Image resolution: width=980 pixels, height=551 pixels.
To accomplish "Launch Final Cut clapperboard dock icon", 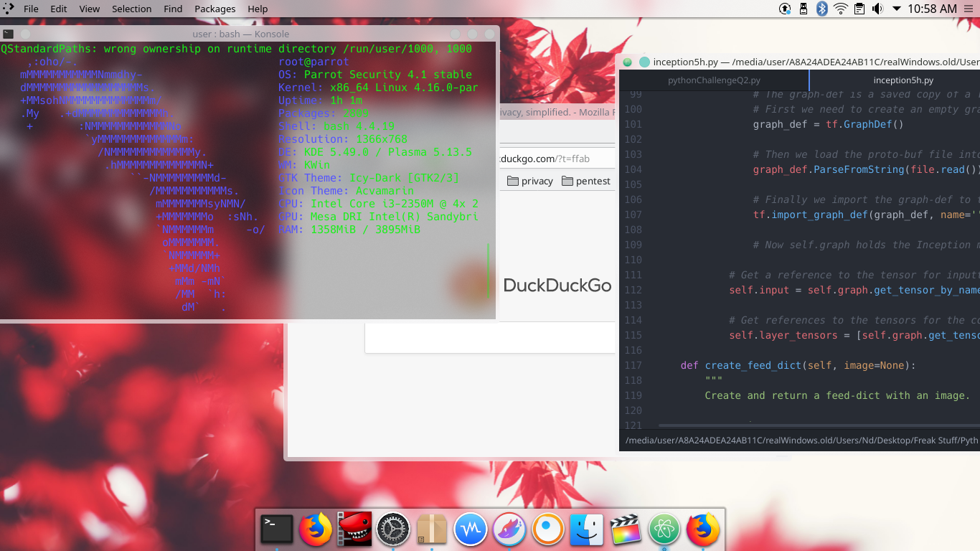I will (x=626, y=530).
